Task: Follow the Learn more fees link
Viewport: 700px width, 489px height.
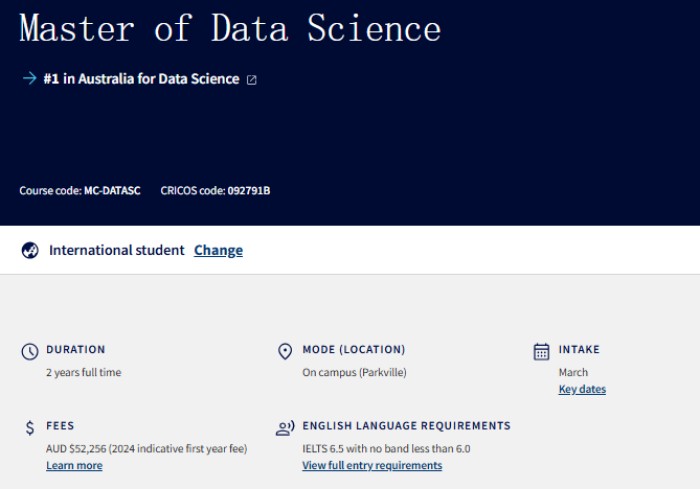Action: point(74,465)
